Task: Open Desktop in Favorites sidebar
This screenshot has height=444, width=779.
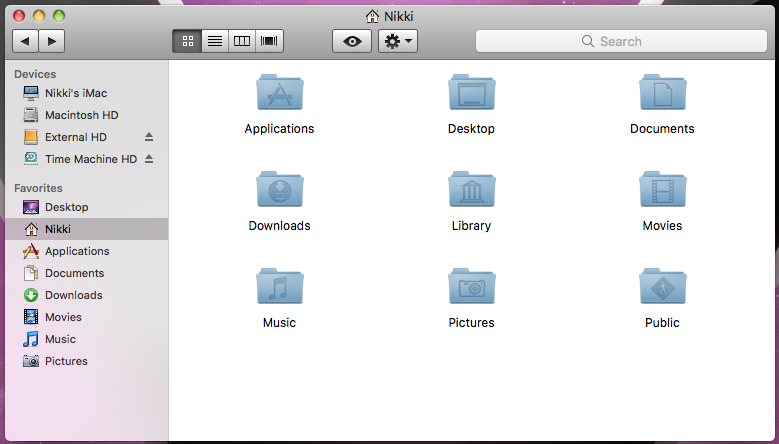Action: click(x=87, y=207)
